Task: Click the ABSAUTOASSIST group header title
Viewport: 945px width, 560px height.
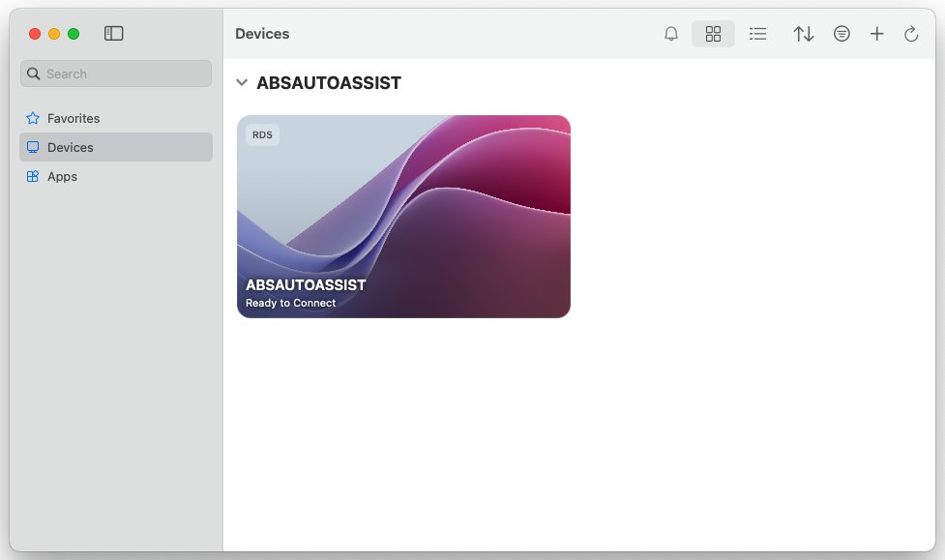Action: pos(329,83)
